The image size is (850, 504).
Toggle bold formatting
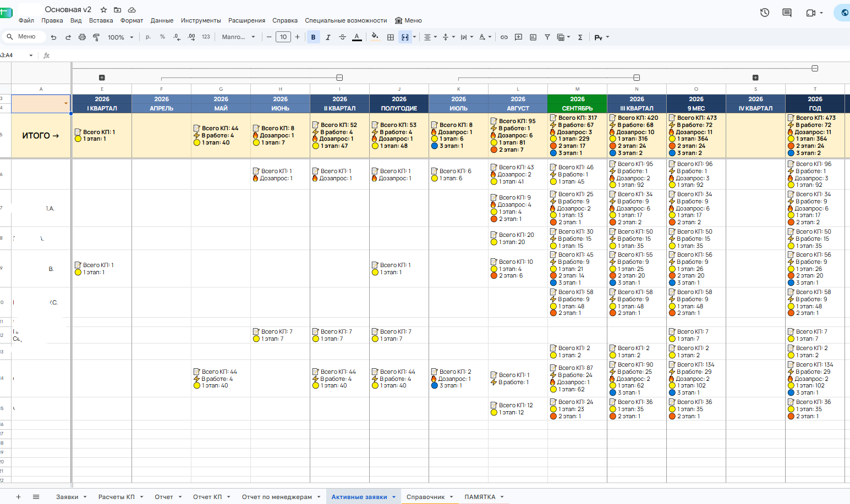point(314,37)
